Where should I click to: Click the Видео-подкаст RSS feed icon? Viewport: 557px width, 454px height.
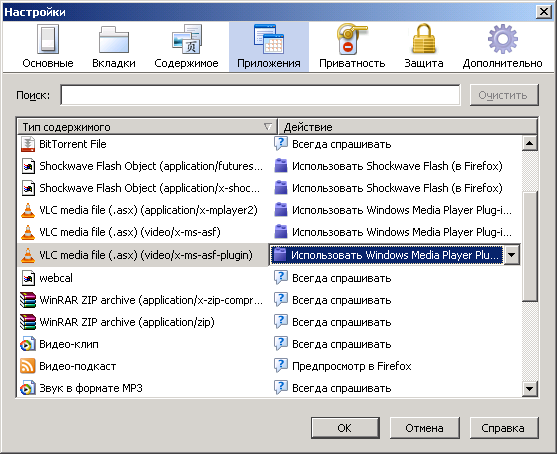[x=28, y=366]
